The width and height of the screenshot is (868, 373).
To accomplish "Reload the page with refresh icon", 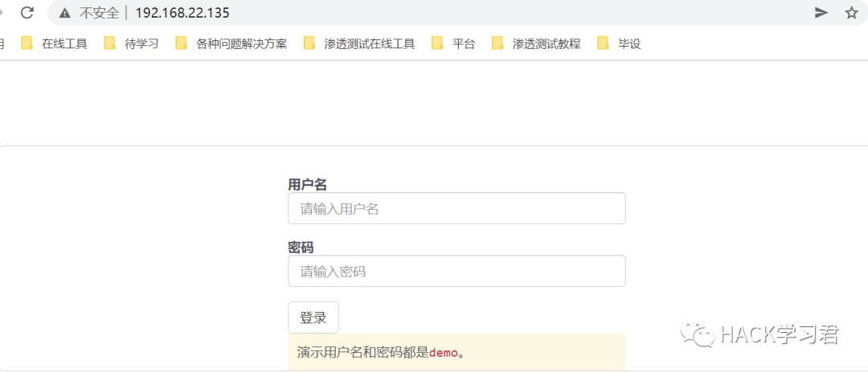I will pyautogui.click(x=27, y=13).
